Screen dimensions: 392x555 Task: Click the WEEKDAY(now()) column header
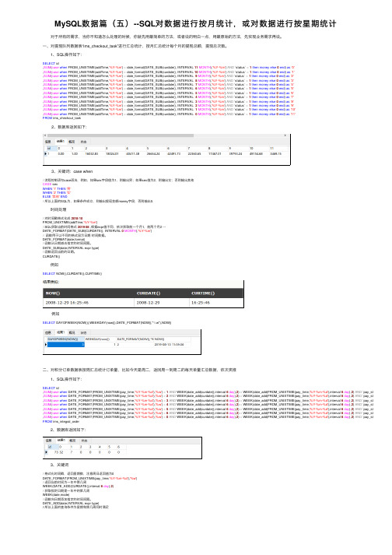click(99, 339)
